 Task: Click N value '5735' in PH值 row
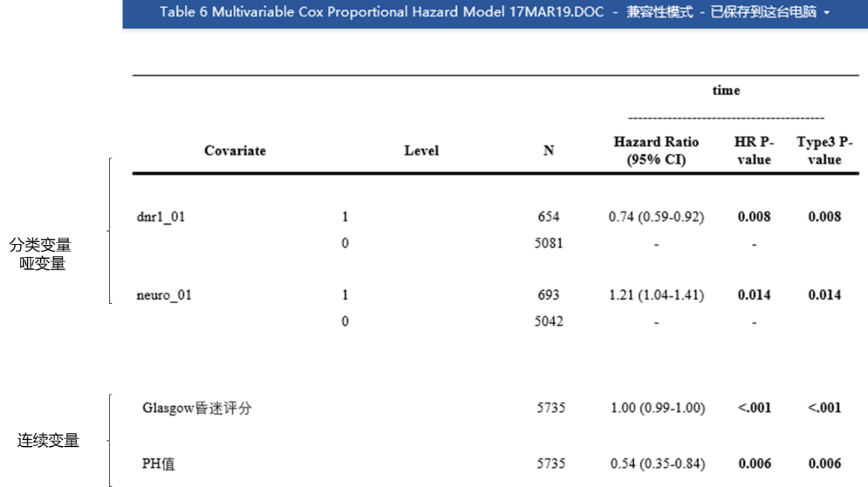click(550, 464)
